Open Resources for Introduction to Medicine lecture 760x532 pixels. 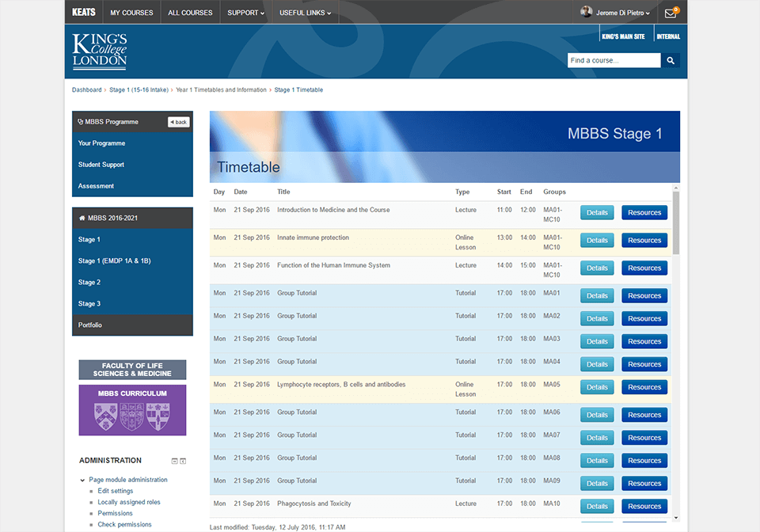click(x=644, y=213)
